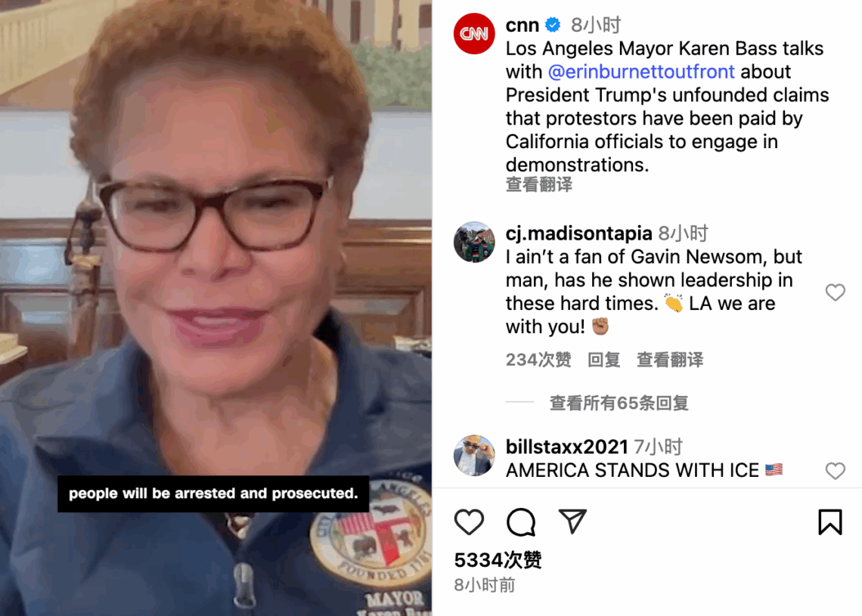The height and width of the screenshot is (616, 862).
Task: Open the CNN profile logo avatar
Action: coord(474,33)
